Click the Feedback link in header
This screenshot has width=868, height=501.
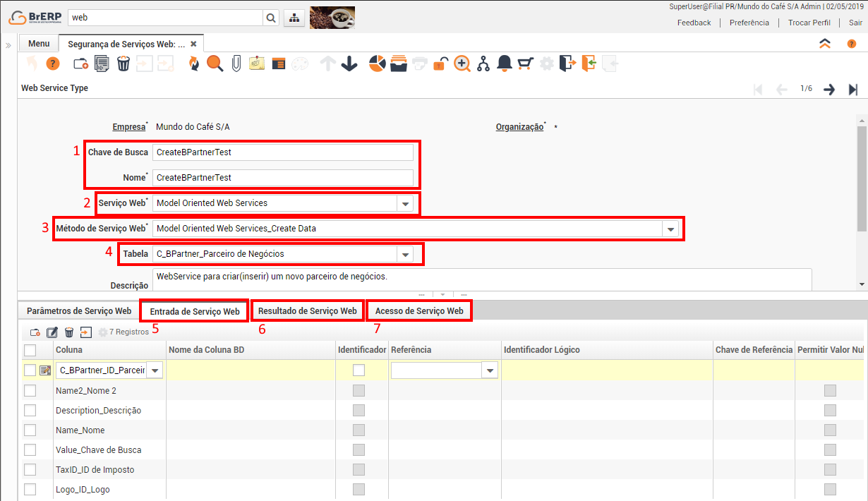click(x=694, y=23)
